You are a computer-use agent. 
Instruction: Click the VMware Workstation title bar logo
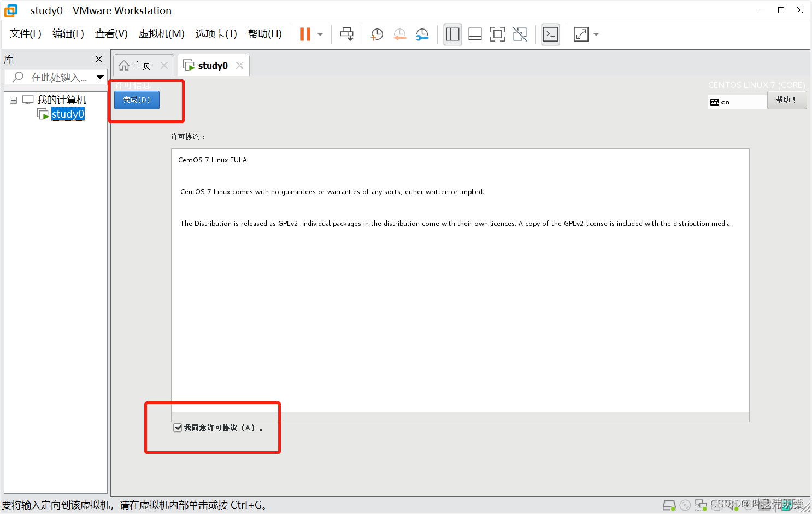click(x=11, y=10)
